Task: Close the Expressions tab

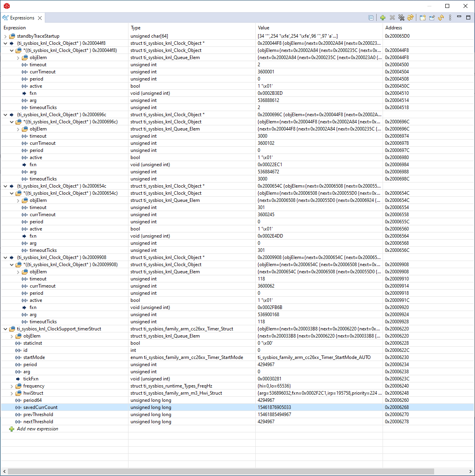Action: coord(40,18)
